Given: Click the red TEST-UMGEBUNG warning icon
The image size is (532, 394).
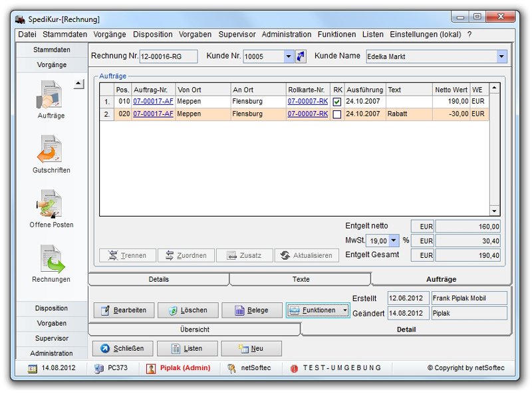Looking at the screenshot, I should [294, 369].
